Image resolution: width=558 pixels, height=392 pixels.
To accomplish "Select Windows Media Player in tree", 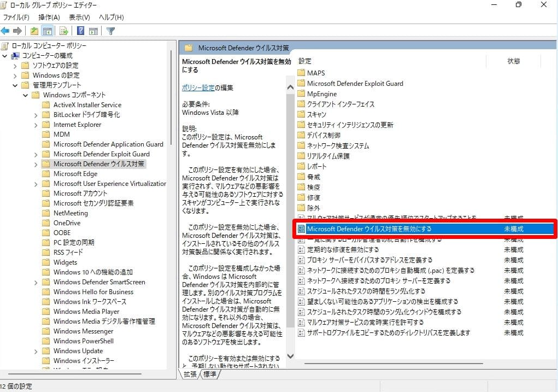I will [x=86, y=311].
